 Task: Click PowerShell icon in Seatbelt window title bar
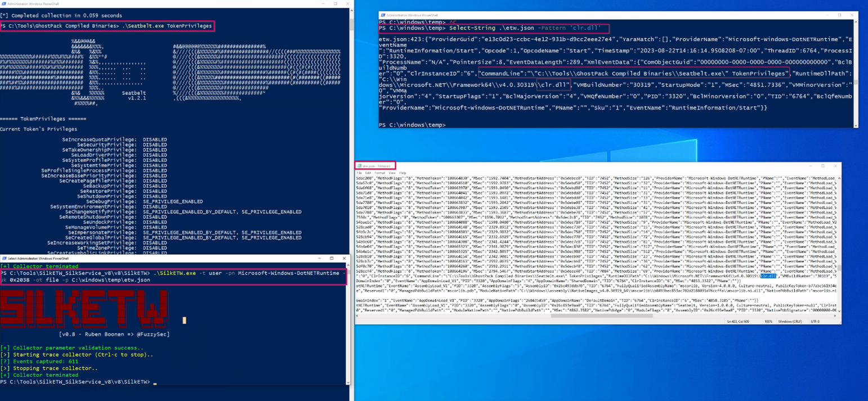click(x=4, y=3)
